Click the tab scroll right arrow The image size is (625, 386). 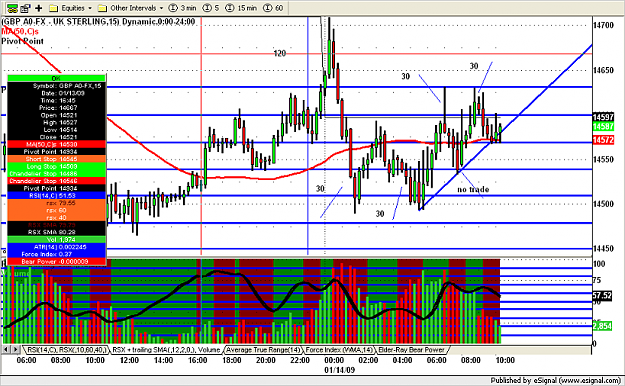[x=16, y=350]
